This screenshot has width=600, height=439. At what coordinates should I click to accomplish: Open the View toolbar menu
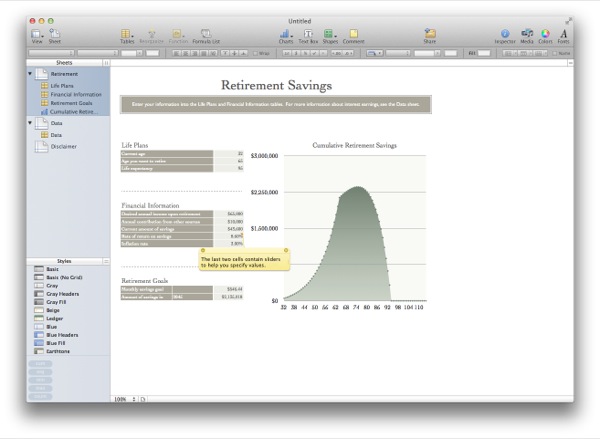(x=37, y=36)
